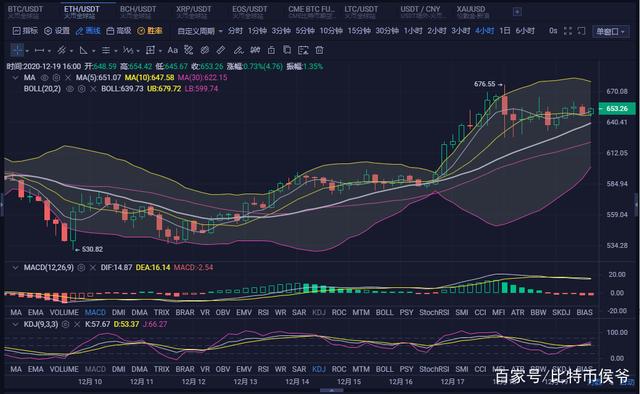Select the 15分钟 timeframe

[359, 31]
